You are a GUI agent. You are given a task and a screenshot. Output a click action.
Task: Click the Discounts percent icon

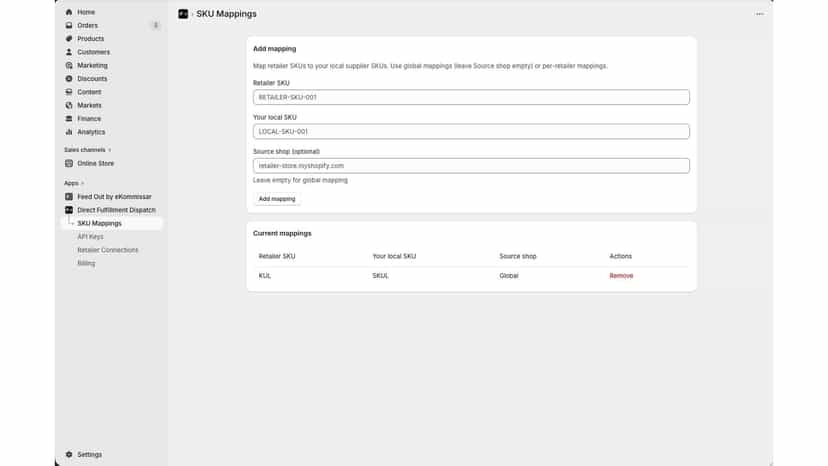pos(69,79)
